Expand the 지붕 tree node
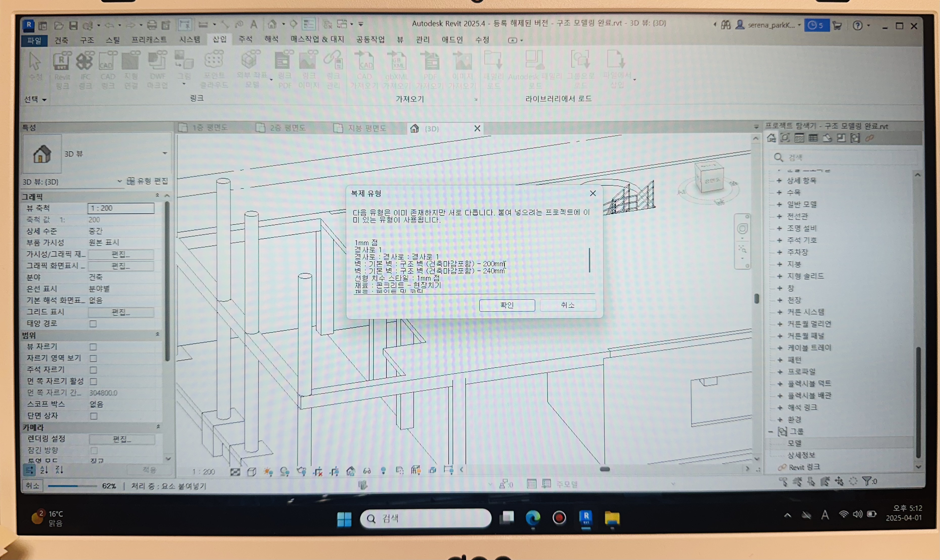Image resolution: width=940 pixels, height=560 pixels. click(x=779, y=264)
